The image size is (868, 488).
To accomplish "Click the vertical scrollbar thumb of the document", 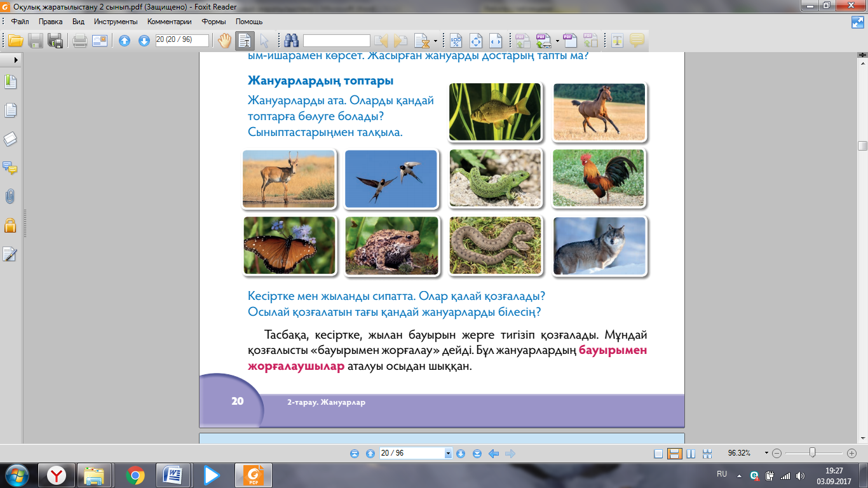I will click(862, 146).
